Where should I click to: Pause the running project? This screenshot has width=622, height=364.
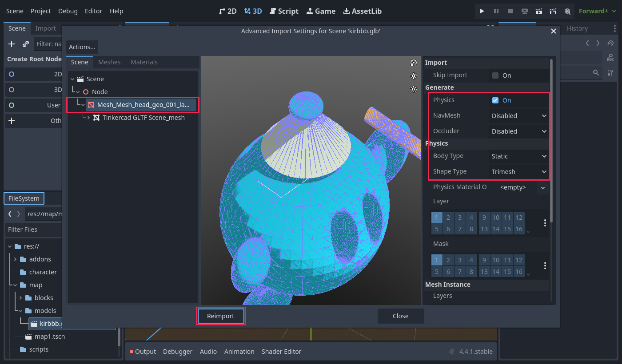(496, 11)
